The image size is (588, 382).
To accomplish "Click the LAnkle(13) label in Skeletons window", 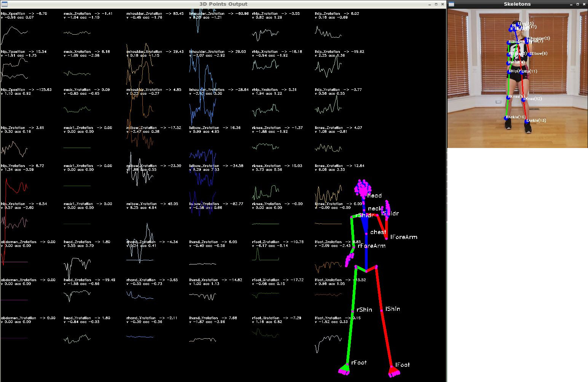I will click(x=537, y=121).
